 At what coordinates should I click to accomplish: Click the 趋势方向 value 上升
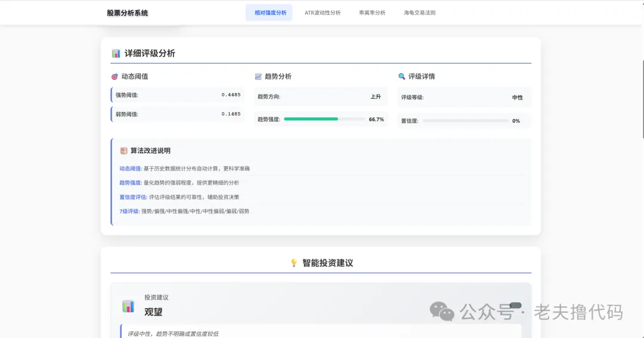point(376,97)
